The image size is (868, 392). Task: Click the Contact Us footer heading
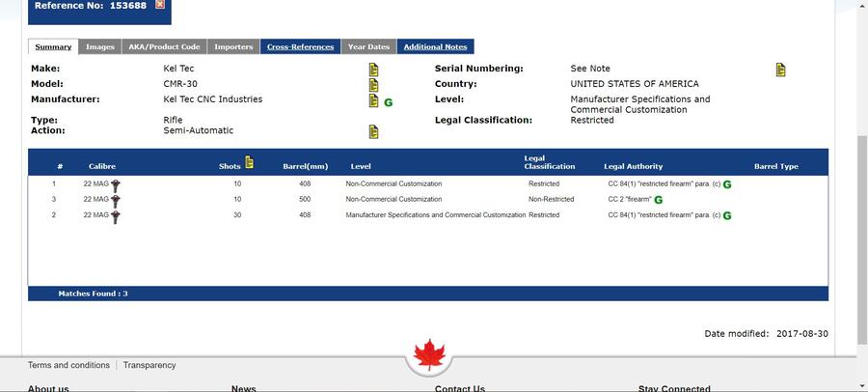(x=460, y=388)
